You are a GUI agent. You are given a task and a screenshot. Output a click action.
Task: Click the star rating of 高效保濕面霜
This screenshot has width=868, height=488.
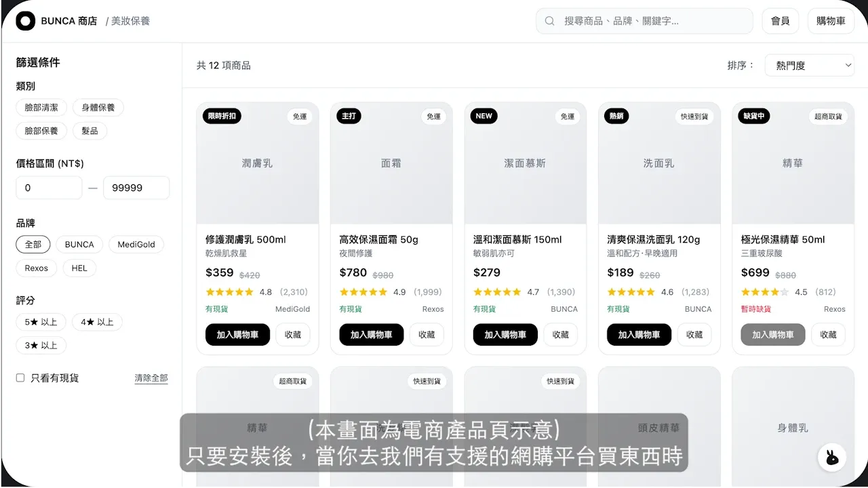(x=363, y=292)
